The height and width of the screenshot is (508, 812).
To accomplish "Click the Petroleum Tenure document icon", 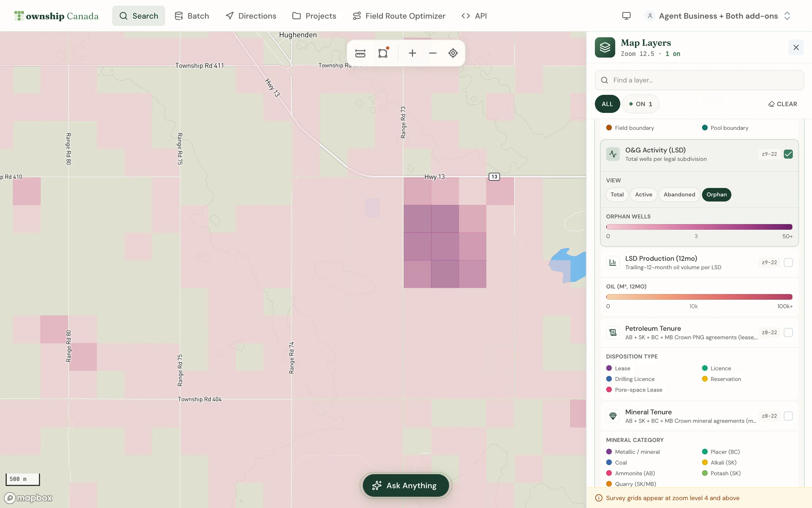I will click(613, 333).
